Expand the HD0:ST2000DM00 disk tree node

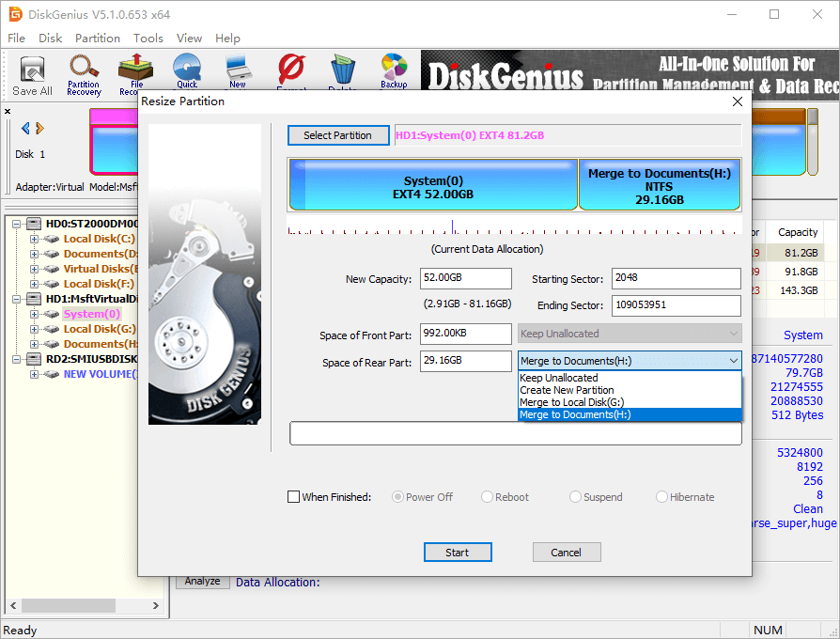[19, 224]
